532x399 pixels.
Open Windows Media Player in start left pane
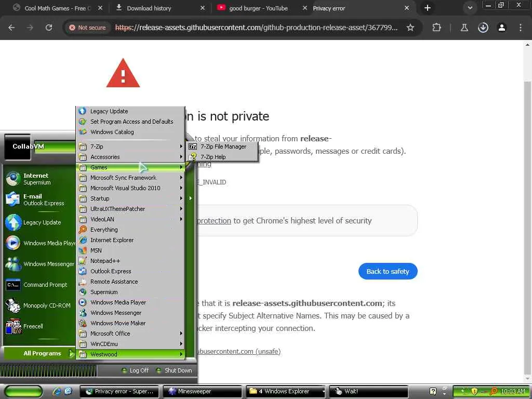[39, 243]
